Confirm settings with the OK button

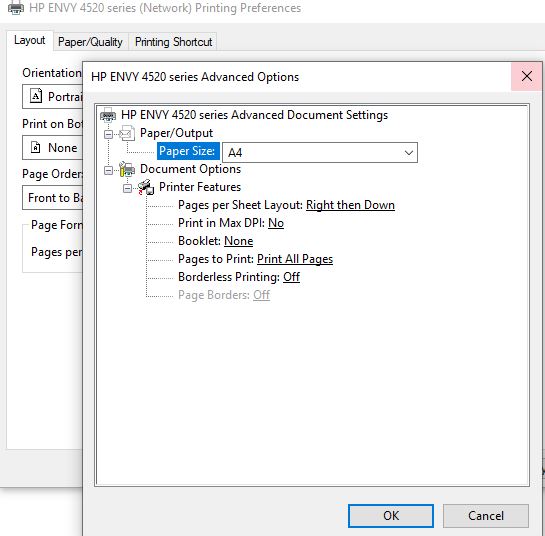click(x=391, y=515)
